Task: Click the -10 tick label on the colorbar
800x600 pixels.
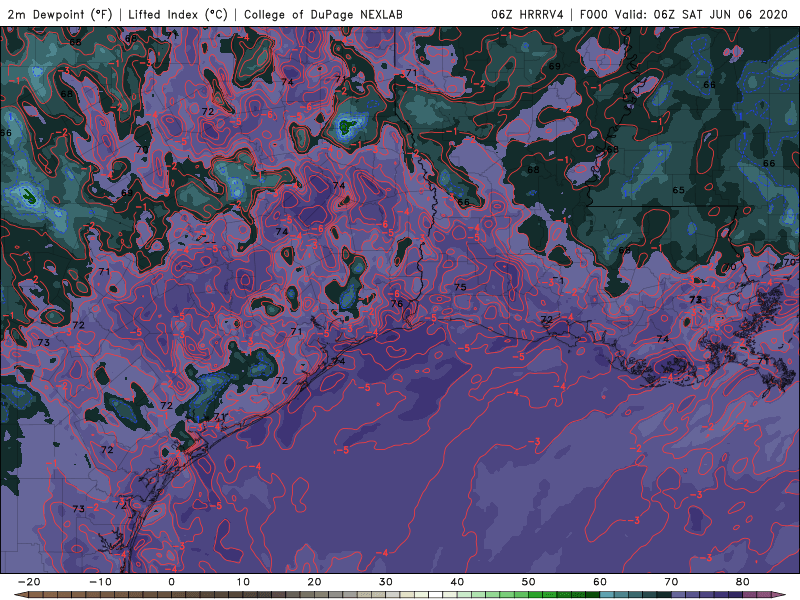Action: [100, 582]
